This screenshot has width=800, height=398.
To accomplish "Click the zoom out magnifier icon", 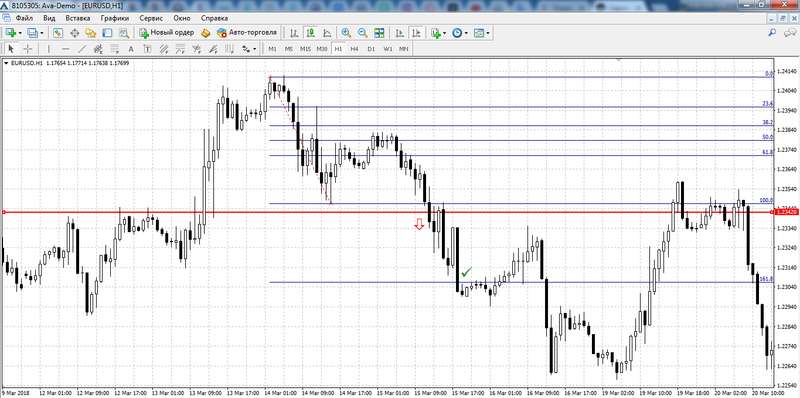I will (362, 33).
